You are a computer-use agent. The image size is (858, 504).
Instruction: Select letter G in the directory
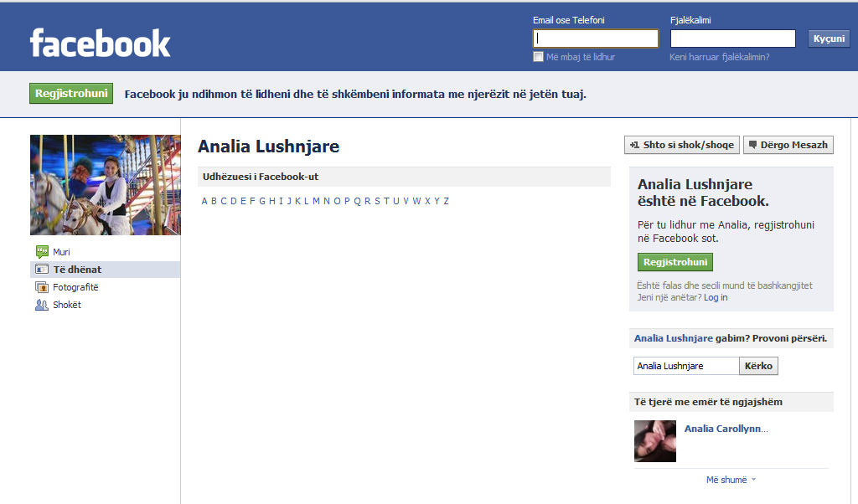coord(262,201)
